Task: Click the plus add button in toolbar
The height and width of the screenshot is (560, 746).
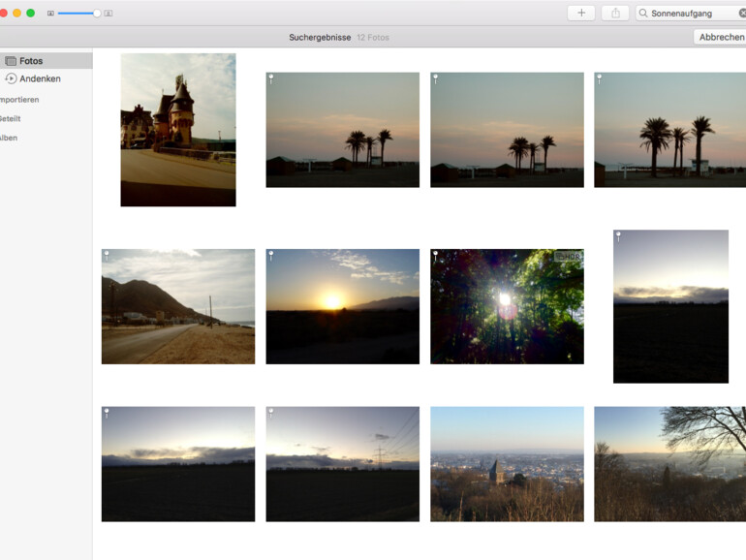Action: pyautogui.click(x=581, y=13)
